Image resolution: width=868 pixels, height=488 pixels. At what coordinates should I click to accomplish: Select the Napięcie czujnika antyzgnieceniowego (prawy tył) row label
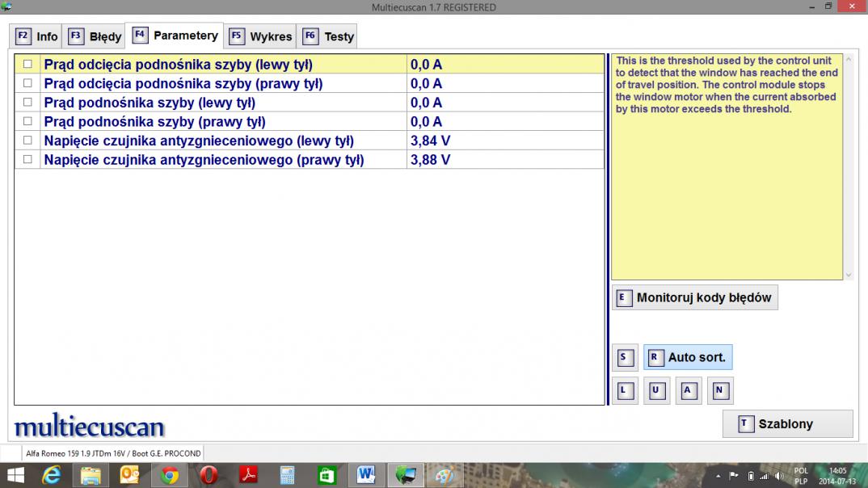[x=204, y=160]
